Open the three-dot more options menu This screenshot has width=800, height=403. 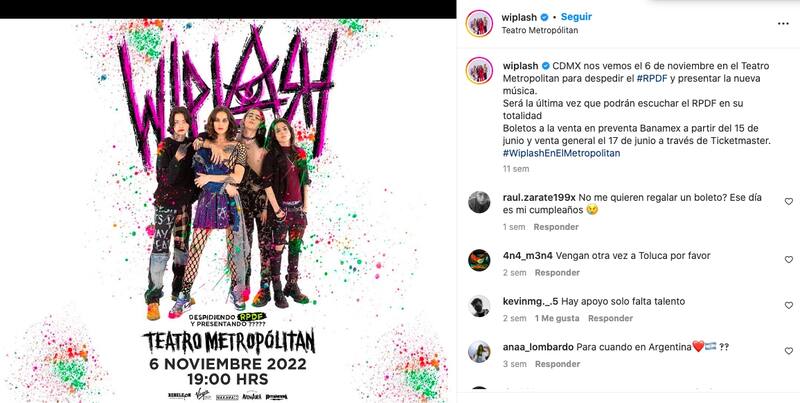(783, 24)
